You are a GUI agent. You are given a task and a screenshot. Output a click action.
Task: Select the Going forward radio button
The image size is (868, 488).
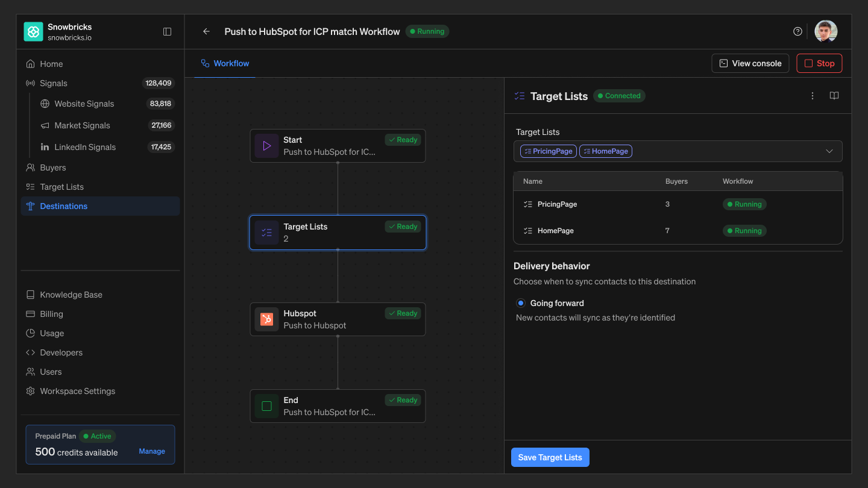(x=521, y=303)
